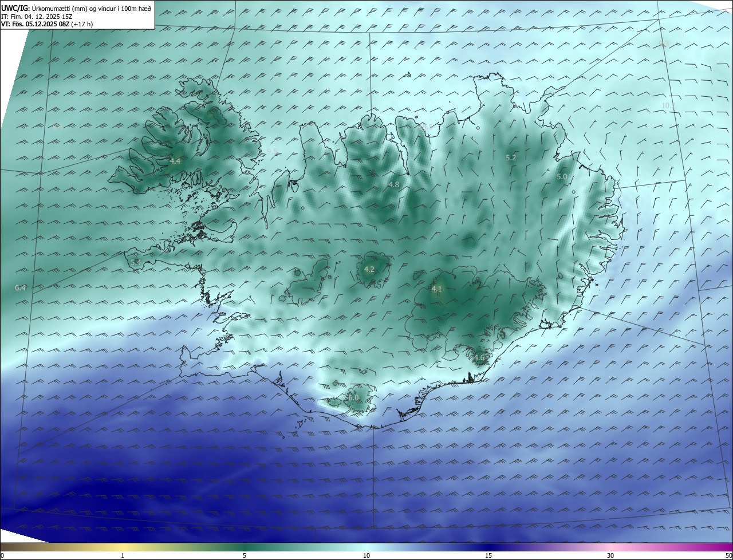The height and width of the screenshot is (560, 733).
Task: Click the colorbar tick label 15
Action: click(x=488, y=555)
